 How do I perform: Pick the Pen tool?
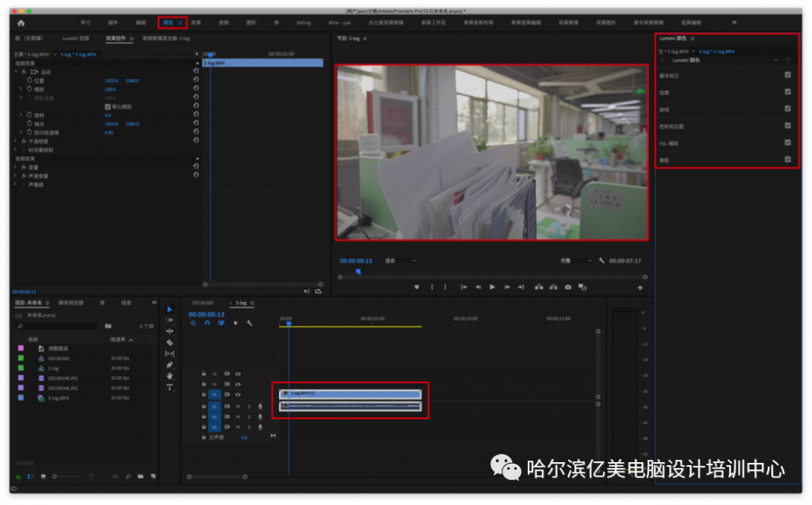(170, 364)
